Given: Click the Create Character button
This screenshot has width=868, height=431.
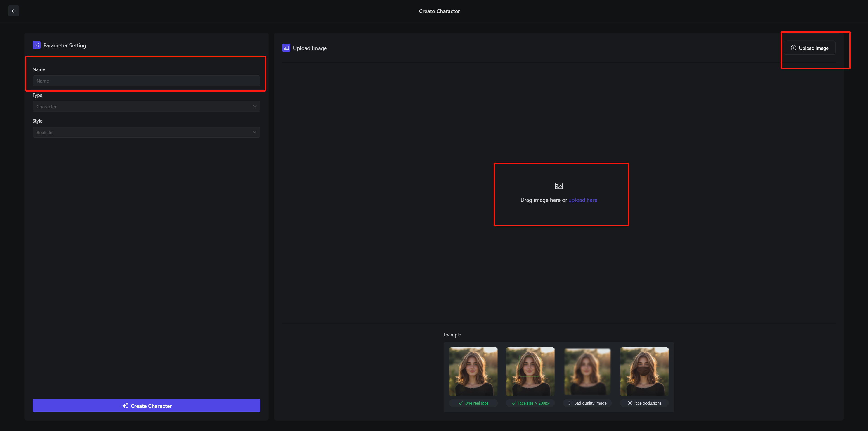Looking at the screenshot, I should (x=146, y=406).
